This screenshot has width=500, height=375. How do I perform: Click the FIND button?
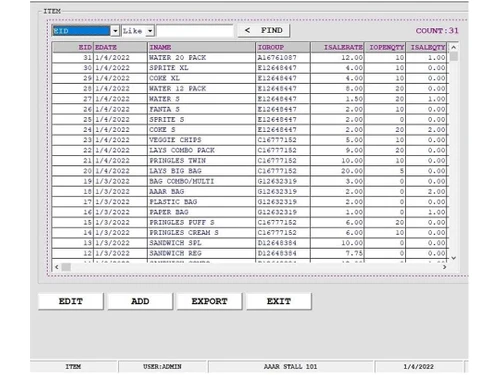264,30
